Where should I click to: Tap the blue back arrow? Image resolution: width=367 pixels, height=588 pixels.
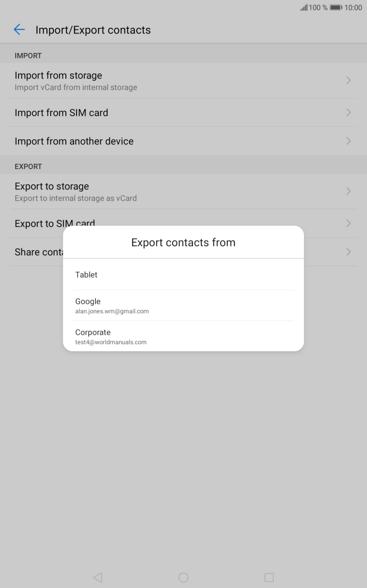(x=19, y=30)
